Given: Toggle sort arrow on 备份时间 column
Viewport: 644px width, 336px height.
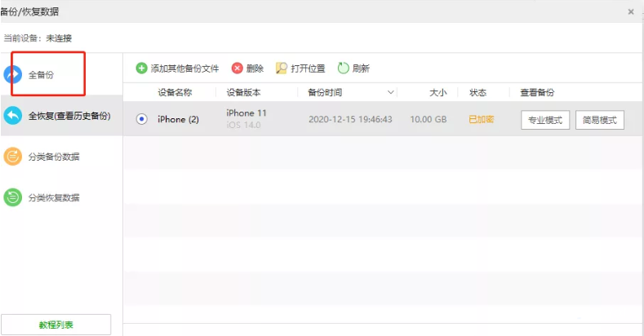Looking at the screenshot, I should [x=391, y=93].
